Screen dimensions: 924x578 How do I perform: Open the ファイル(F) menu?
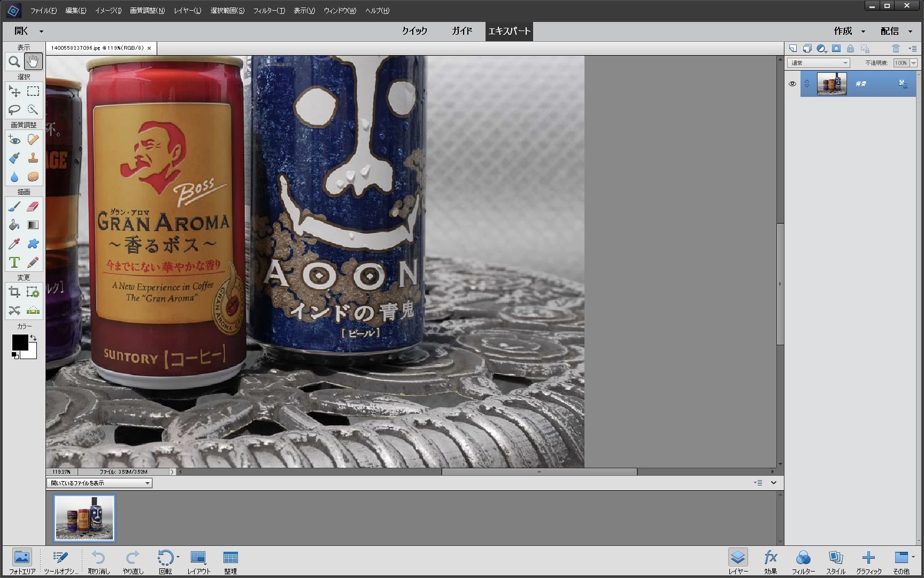click(43, 11)
